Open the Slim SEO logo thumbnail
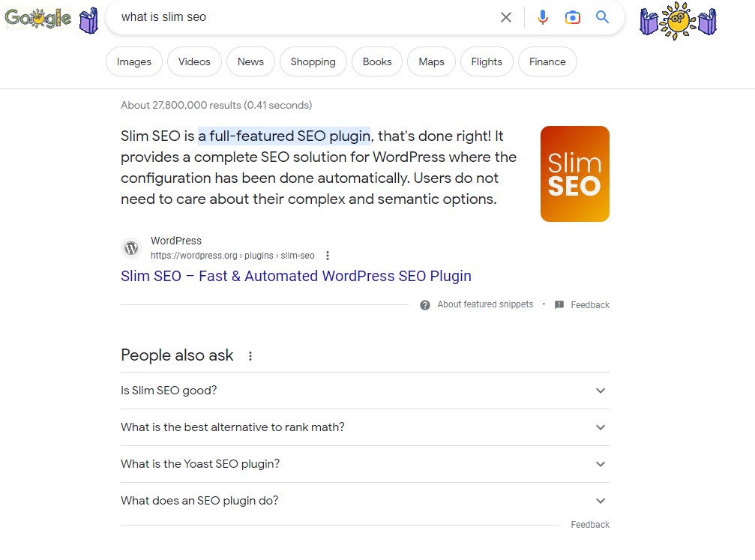The width and height of the screenshot is (755, 560). [x=575, y=174]
